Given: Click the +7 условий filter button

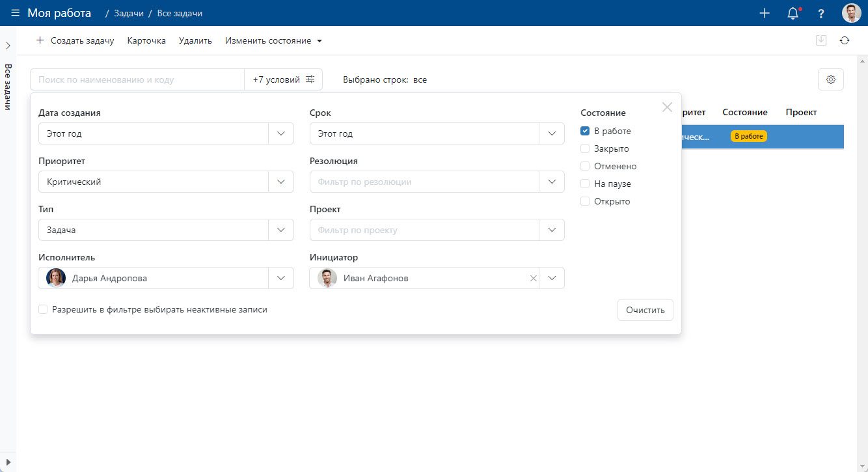Looking at the screenshot, I should point(284,79).
